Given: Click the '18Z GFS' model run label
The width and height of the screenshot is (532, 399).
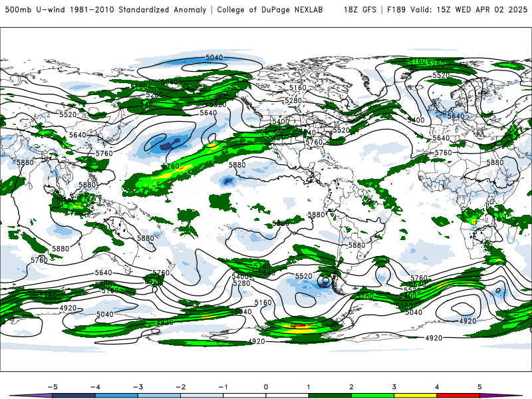Looking at the screenshot, I should tap(360, 10).
